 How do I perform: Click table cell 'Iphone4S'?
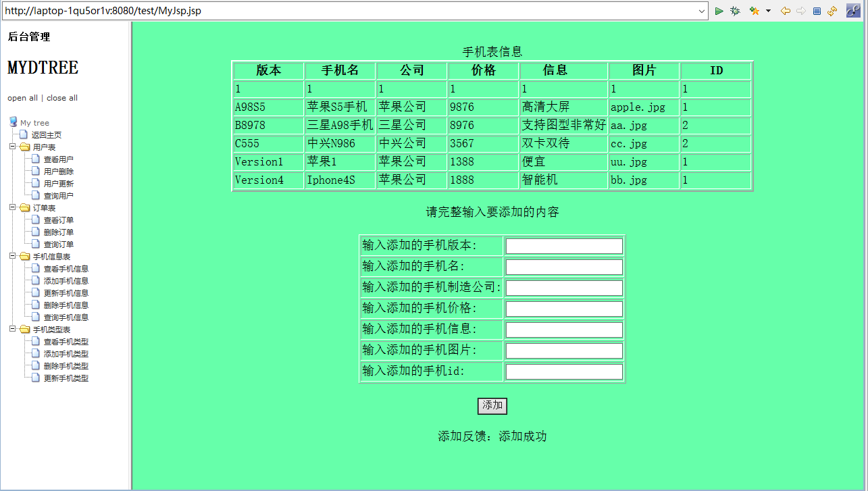point(340,180)
